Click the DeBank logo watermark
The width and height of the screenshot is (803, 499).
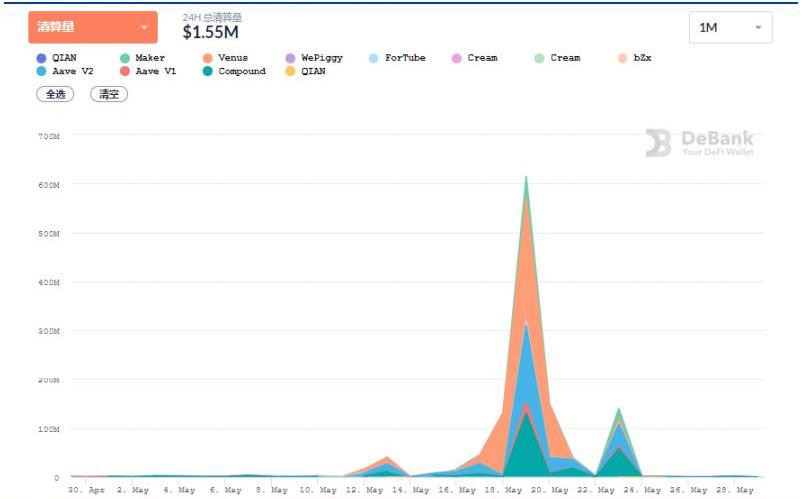coord(699,143)
